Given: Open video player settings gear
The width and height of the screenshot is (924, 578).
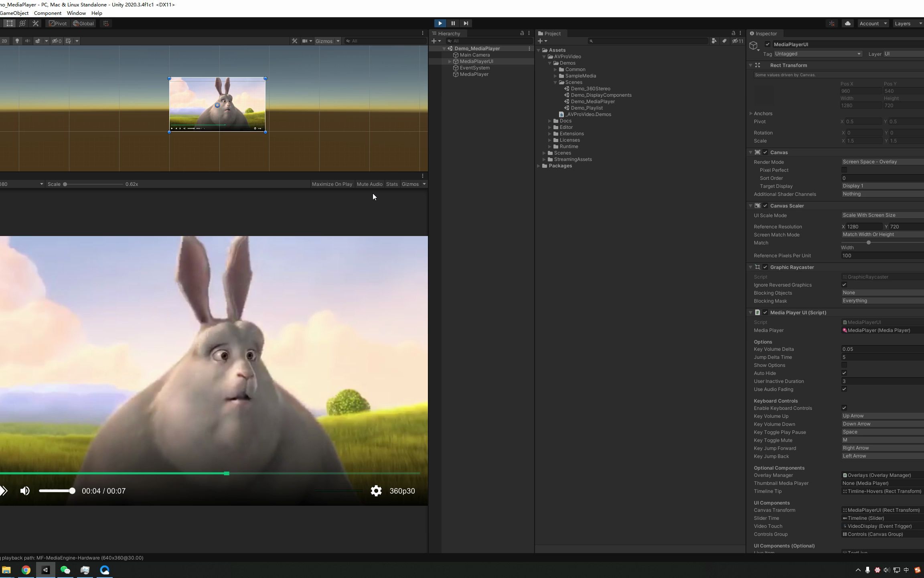Looking at the screenshot, I should pos(376,491).
